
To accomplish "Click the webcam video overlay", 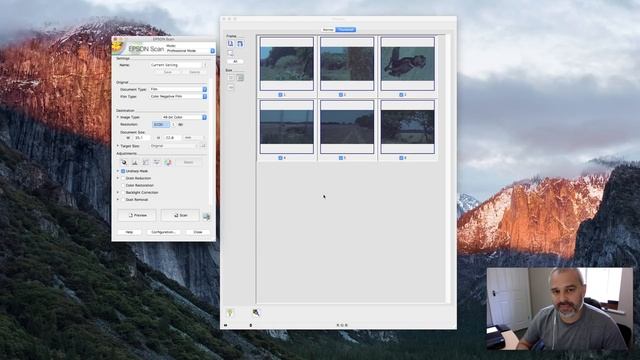I will click(x=560, y=309).
